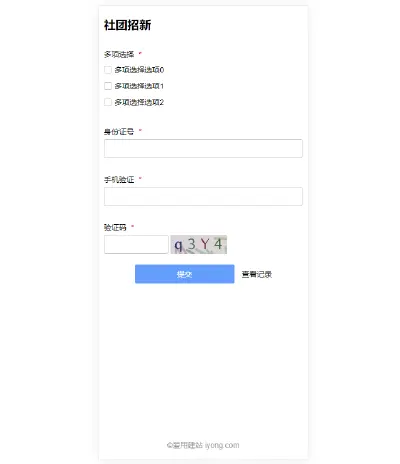Check the 多项选择选项0 checkbox

point(108,70)
